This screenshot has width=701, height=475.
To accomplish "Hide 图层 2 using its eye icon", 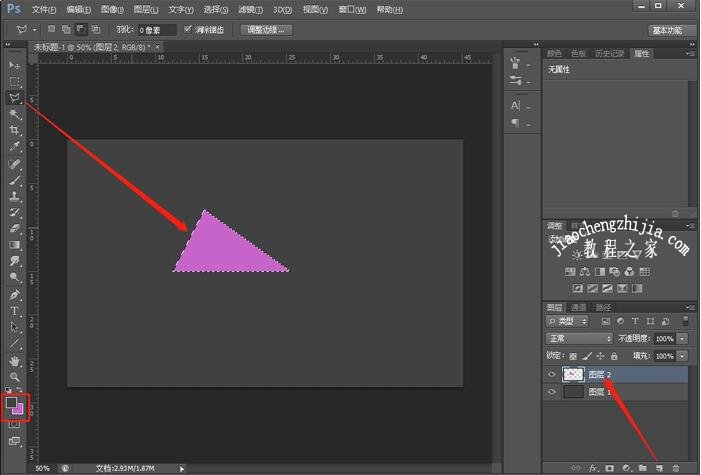I will click(552, 374).
